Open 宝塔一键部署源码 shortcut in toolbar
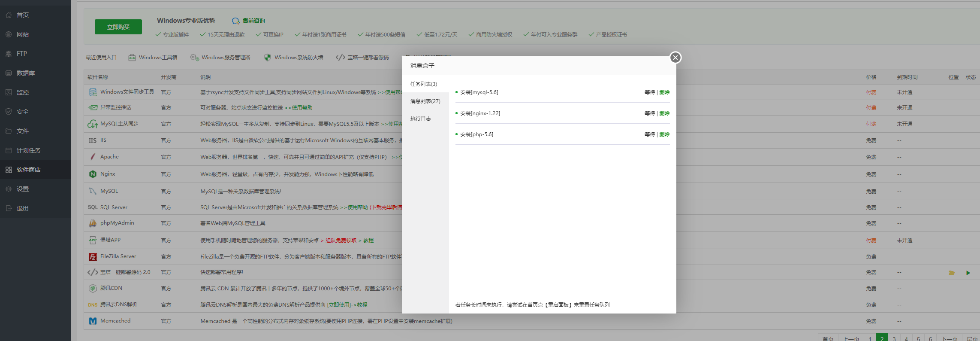The height and width of the screenshot is (341, 980). click(x=362, y=58)
